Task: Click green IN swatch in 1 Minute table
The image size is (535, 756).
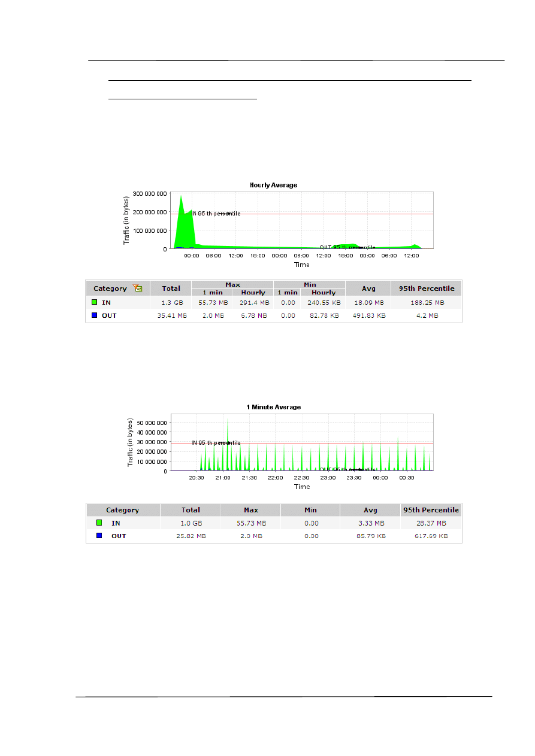Action: 99,523
